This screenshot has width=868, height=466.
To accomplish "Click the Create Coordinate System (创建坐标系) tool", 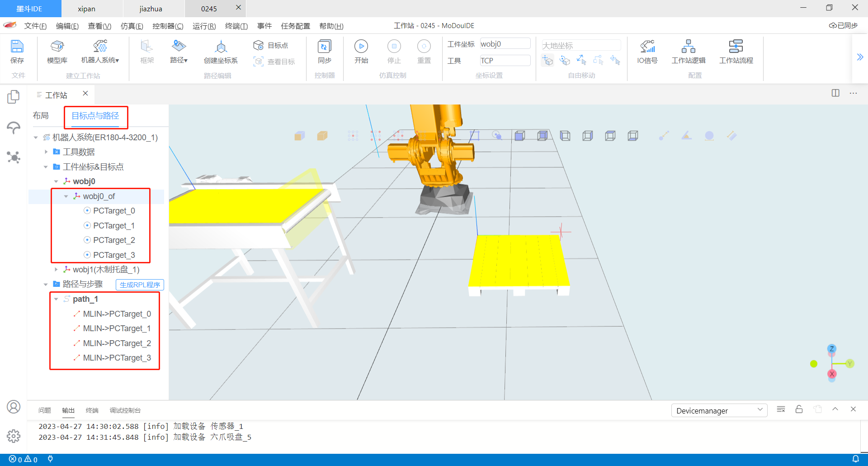I will point(221,51).
